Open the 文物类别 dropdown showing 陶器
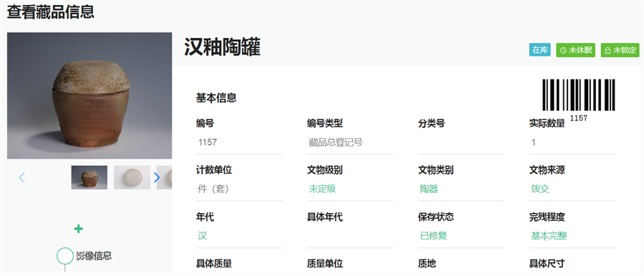The width and height of the screenshot is (644, 276). (x=462, y=189)
